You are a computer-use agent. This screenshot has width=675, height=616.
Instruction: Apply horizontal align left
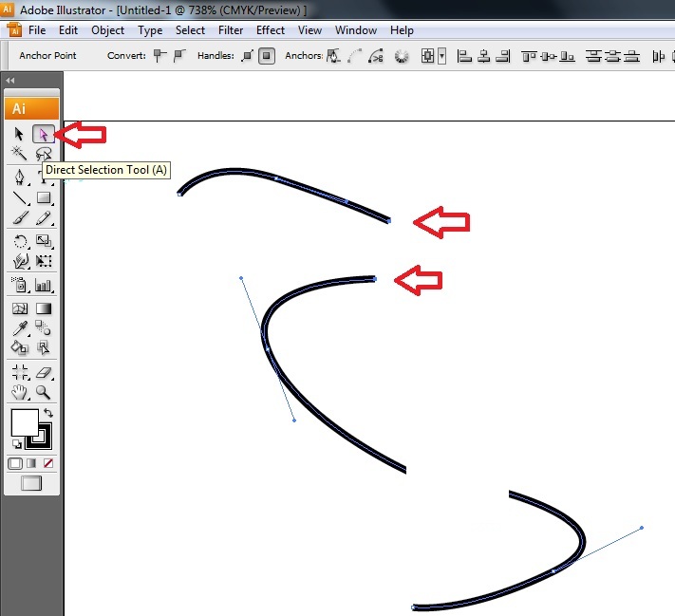click(x=464, y=56)
